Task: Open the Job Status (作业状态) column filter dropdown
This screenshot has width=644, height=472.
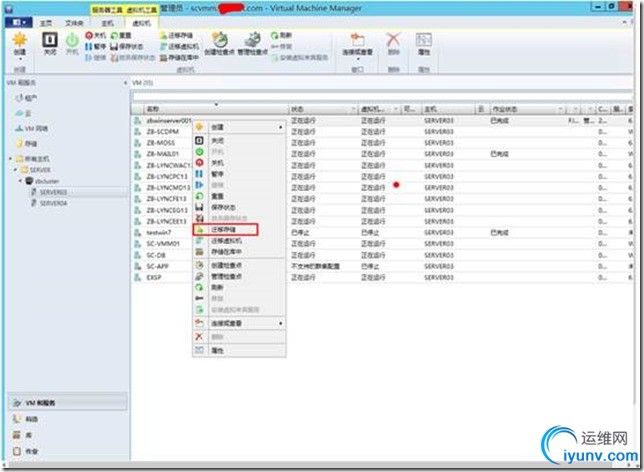Action: coord(561,109)
